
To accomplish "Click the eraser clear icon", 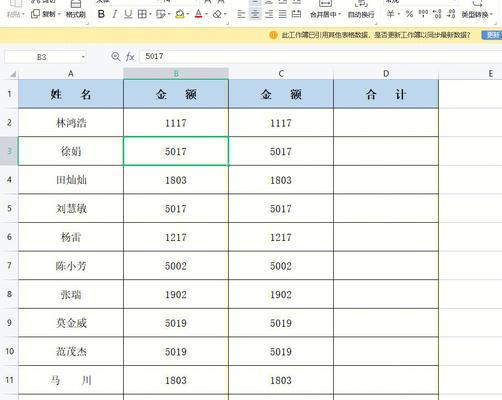I will tap(217, 14).
